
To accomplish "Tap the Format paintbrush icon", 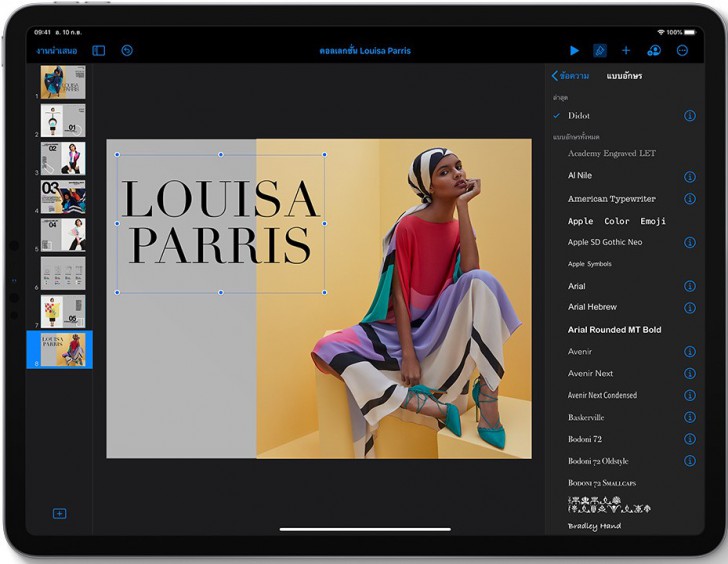I will tap(600, 50).
